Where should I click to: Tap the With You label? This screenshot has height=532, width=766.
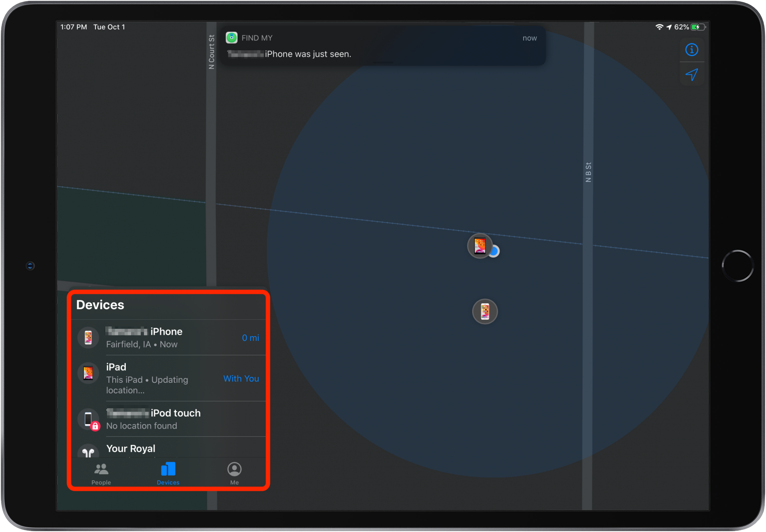tap(241, 379)
